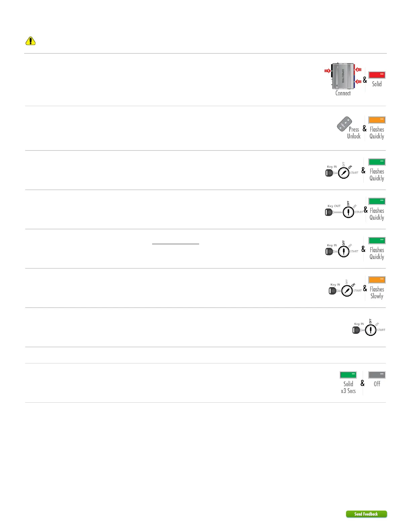411x532 pixels.
Task: Click the key fob Press Unlock icon
Action: pyautogui.click(x=344, y=124)
